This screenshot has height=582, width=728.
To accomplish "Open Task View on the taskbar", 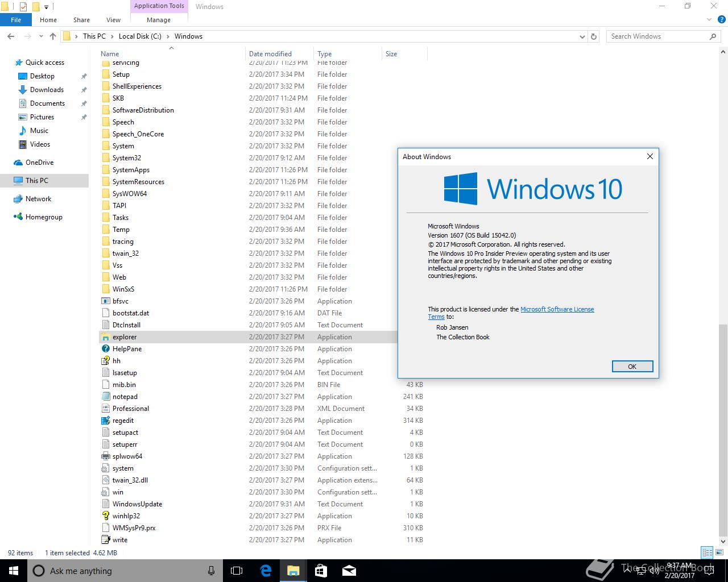I will click(x=237, y=571).
